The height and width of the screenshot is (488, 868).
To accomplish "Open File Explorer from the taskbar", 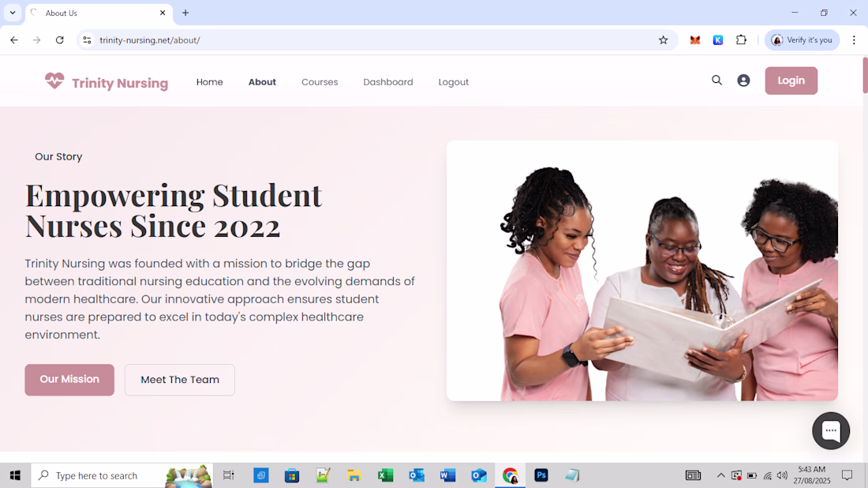I will 354,475.
